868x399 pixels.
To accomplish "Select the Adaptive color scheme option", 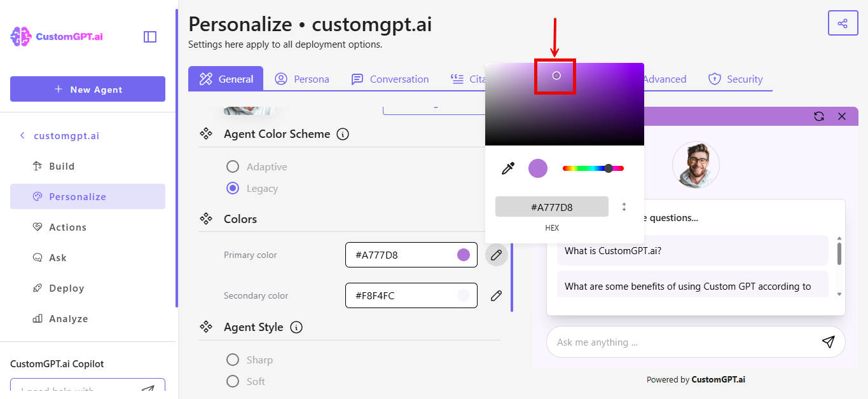I will [233, 166].
